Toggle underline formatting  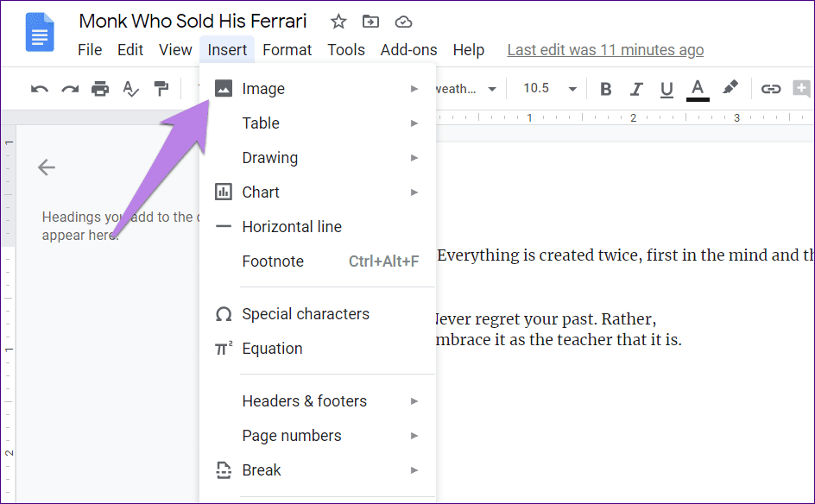pyautogui.click(x=667, y=88)
